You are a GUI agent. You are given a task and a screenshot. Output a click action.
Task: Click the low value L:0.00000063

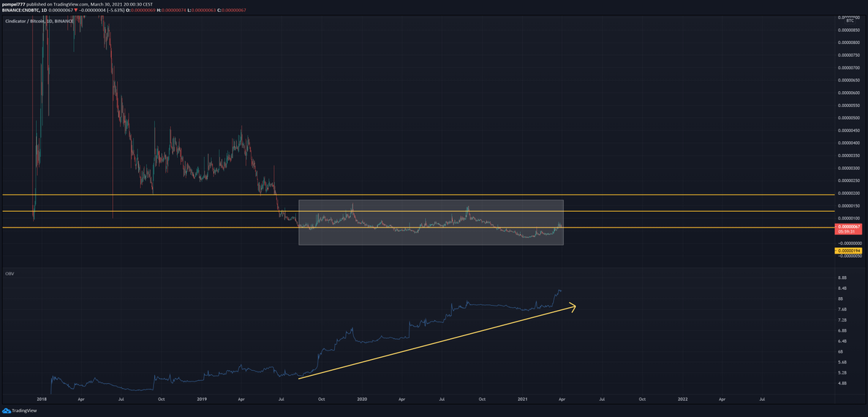click(x=202, y=10)
